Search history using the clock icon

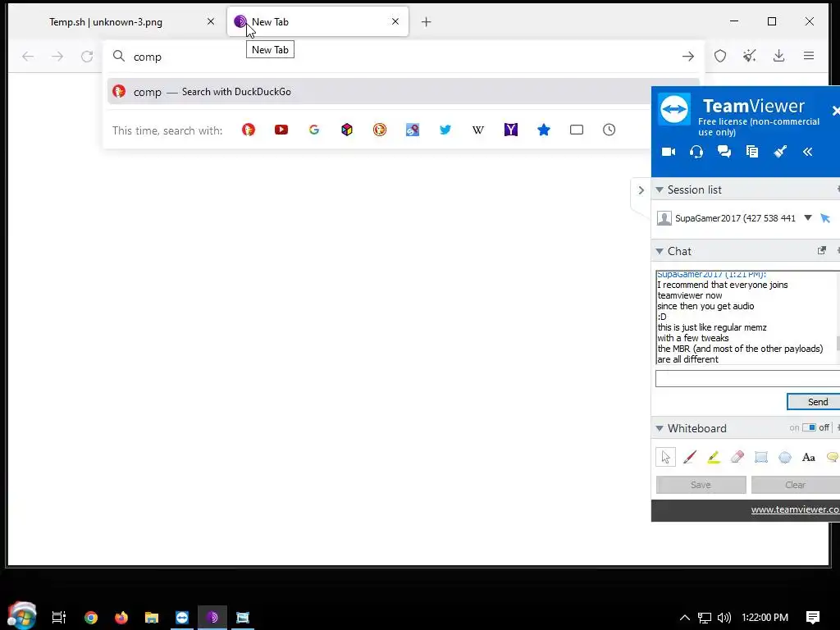tap(609, 130)
